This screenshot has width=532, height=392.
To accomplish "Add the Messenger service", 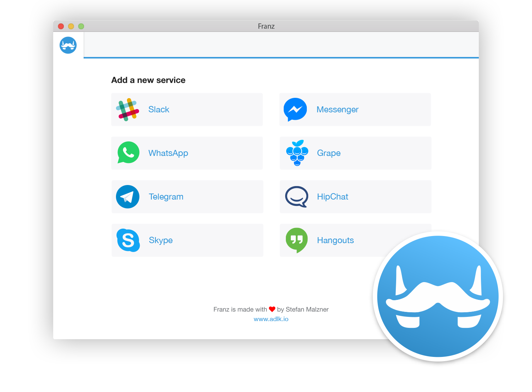I will coord(355,110).
